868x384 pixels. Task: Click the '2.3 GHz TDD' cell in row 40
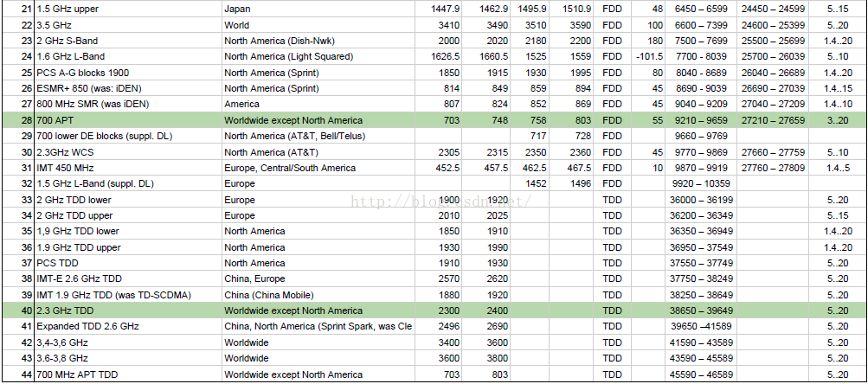coord(128,310)
